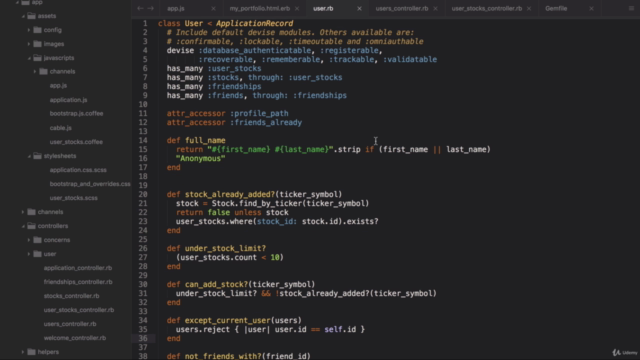Expand the user folder arrow
The width and height of the screenshot is (640, 360).
[x=29, y=254]
